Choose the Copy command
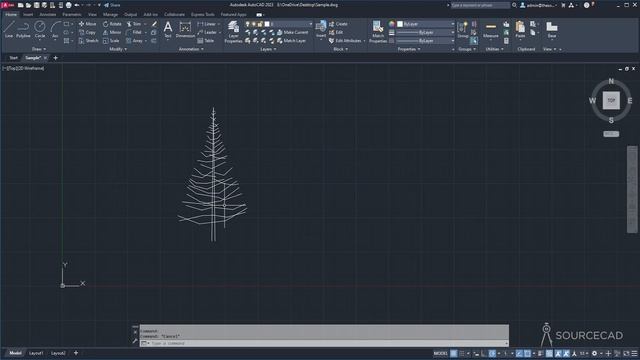The height and width of the screenshot is (360, 640). [87, 32]
